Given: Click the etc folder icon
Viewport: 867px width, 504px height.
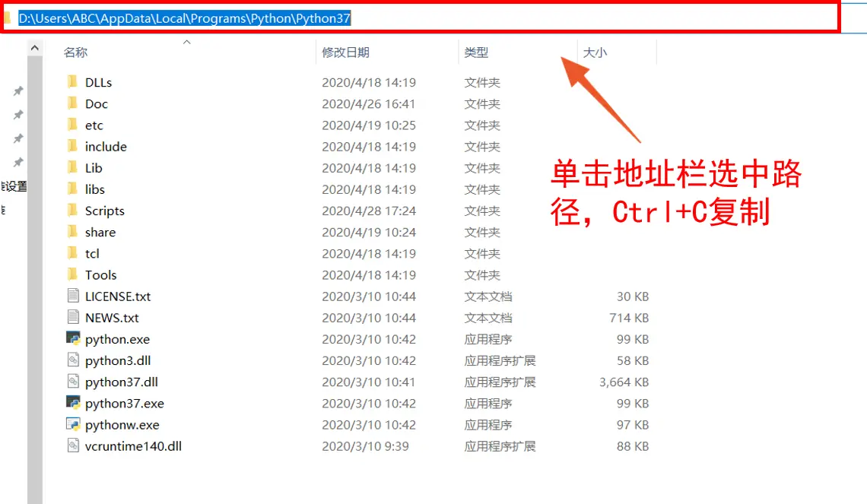Looking at the screenshot, I should pos(72,125).
